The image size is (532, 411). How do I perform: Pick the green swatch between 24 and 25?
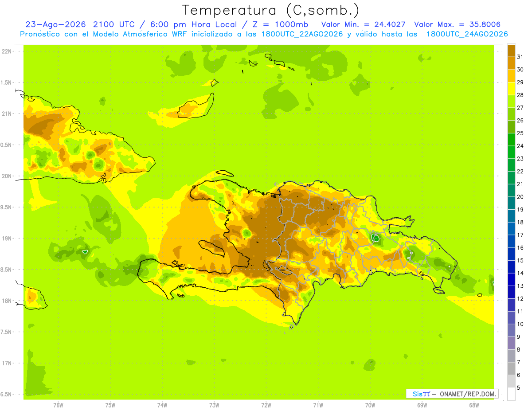click(511, 139)
